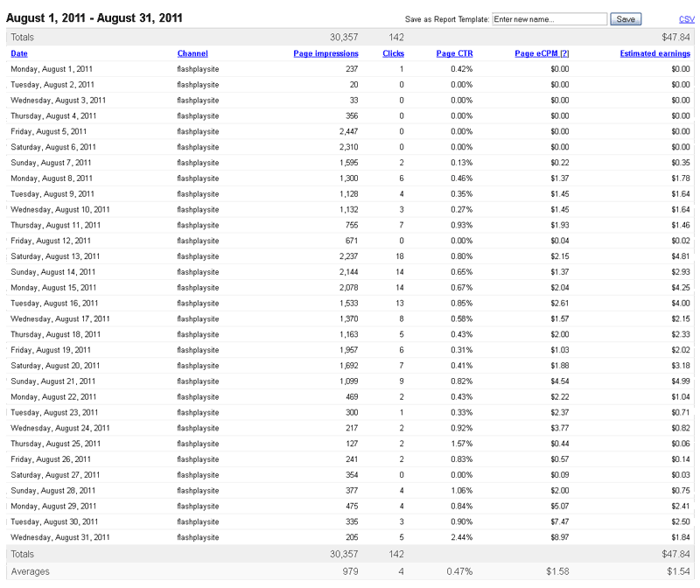The height and width of the screenshot is (588, 700).
Task: Select 'Wednesday, August 31, 2011' date cell
Action: 60,537
